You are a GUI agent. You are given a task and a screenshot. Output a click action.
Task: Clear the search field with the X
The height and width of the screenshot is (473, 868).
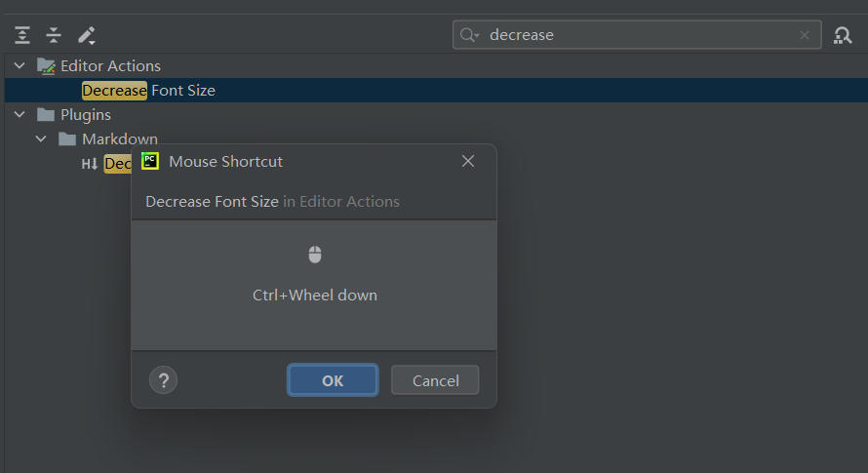coord(805,35)
